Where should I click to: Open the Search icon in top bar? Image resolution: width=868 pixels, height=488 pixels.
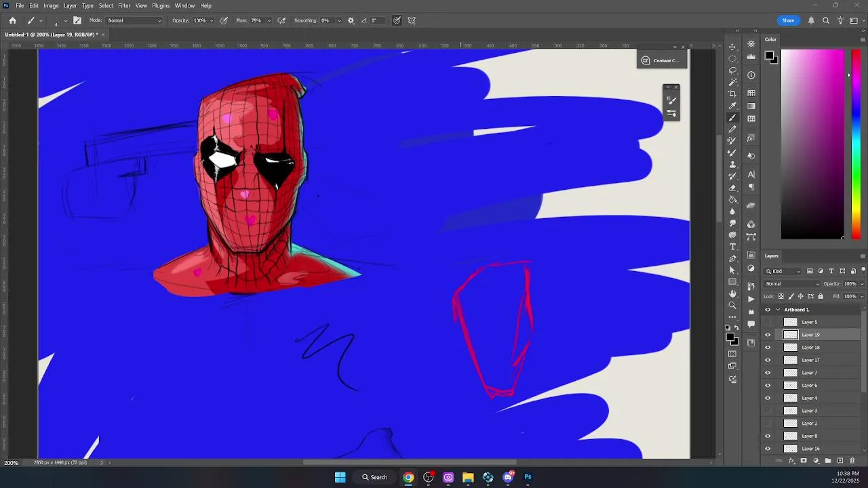click(x=826, y=20)
